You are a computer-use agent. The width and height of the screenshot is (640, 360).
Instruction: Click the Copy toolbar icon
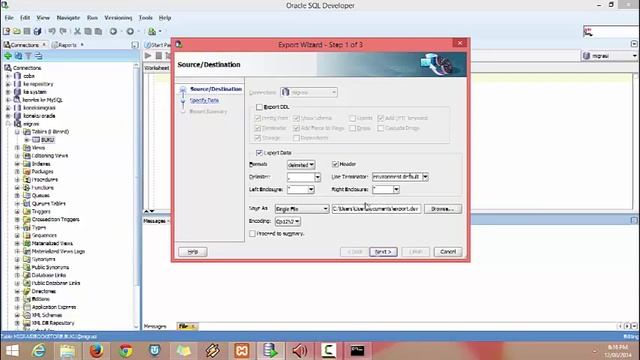88,31
